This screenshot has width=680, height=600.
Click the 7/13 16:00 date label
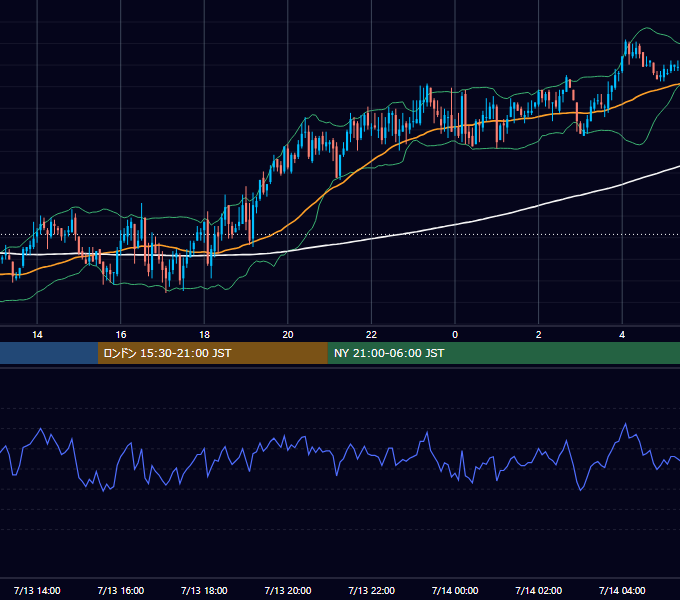click(121, 590)
